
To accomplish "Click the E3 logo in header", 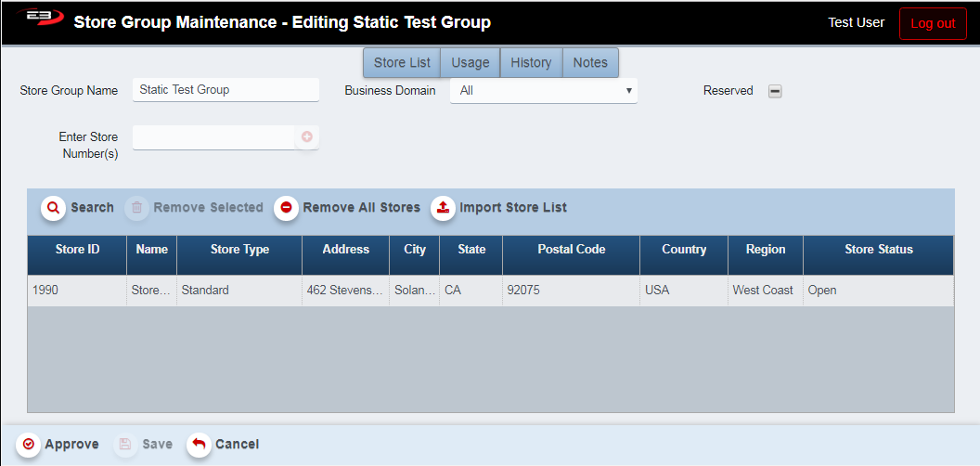I will pos(39,20).
